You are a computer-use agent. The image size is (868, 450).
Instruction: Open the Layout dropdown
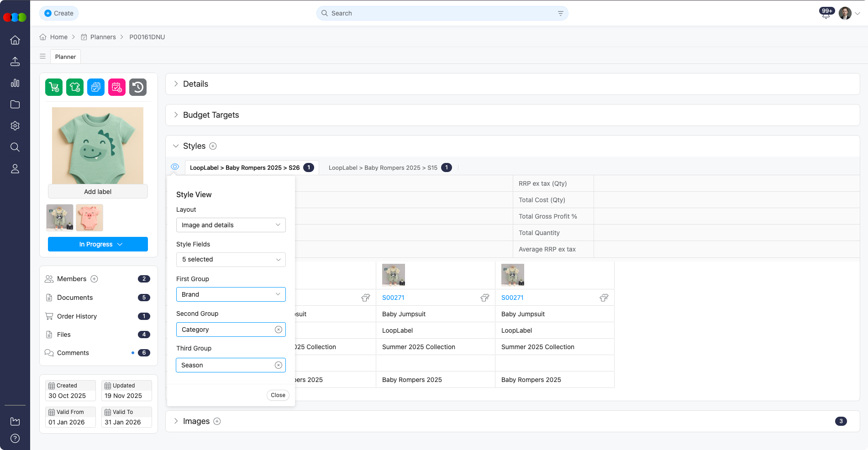[x=231, y=225]
